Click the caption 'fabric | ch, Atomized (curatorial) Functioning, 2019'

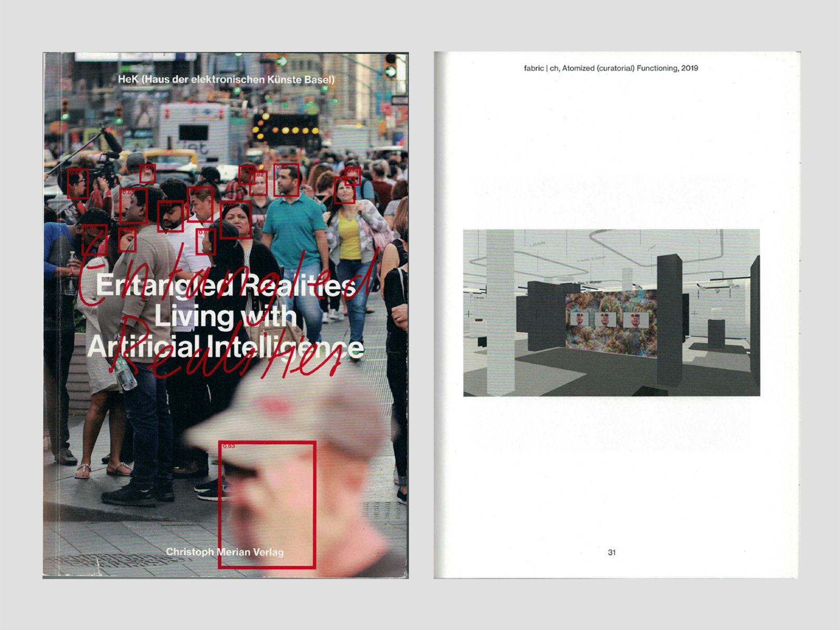click(611, 68)
